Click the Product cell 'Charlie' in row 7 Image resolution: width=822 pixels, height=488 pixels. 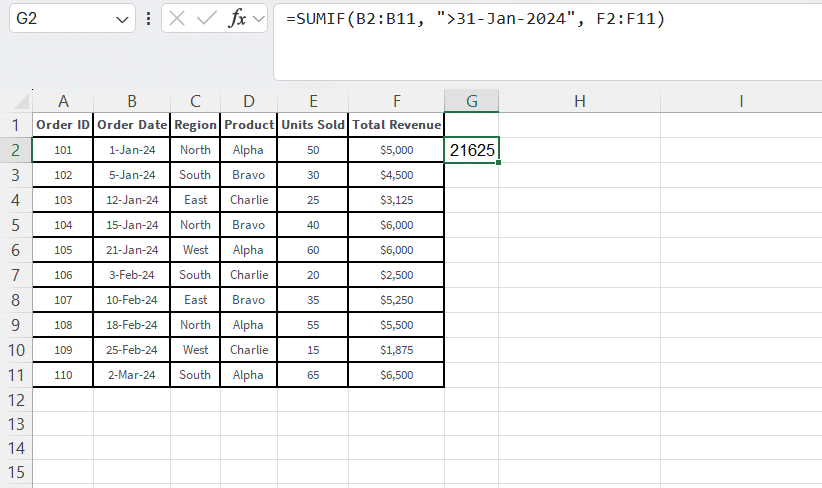click(x=249, y=275)
